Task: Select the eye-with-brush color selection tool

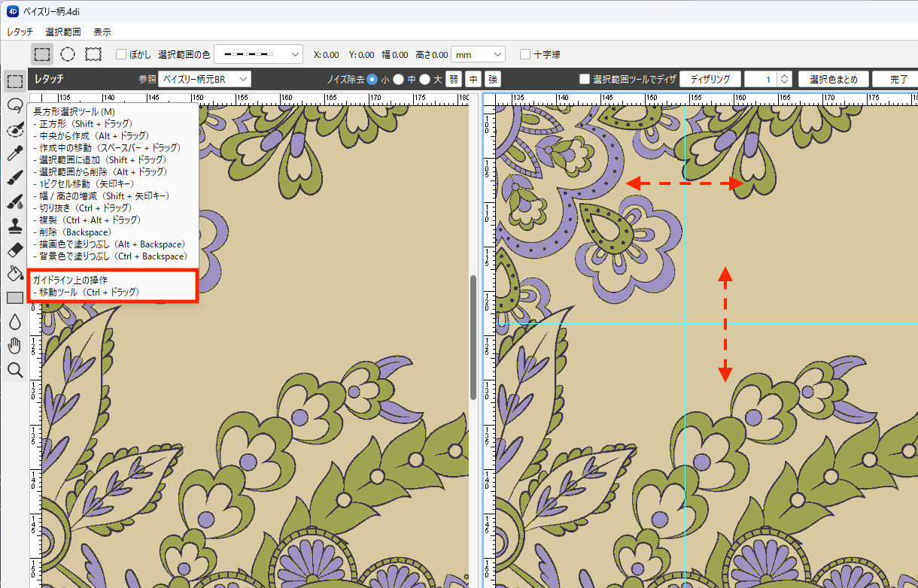Action: [x=14, y=129]
